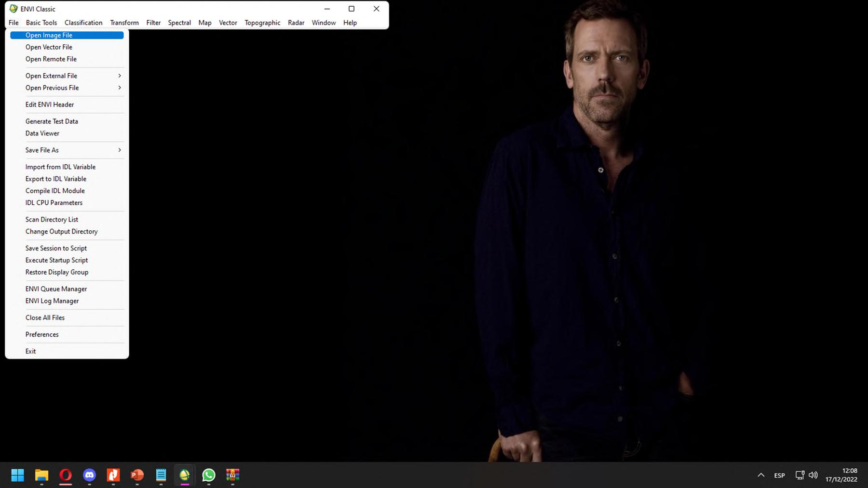This screenshot has width=868, height=488.
Task: Open the Spectral menu
Action: [179, 23]
